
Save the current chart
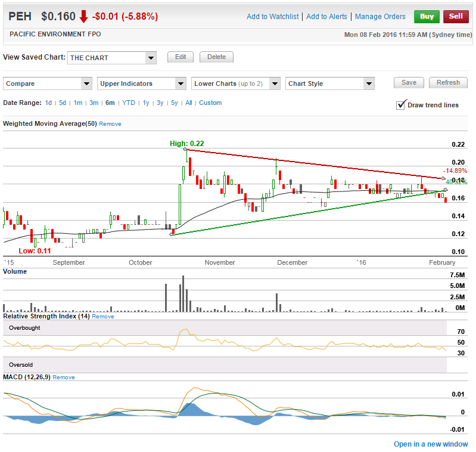409,83
